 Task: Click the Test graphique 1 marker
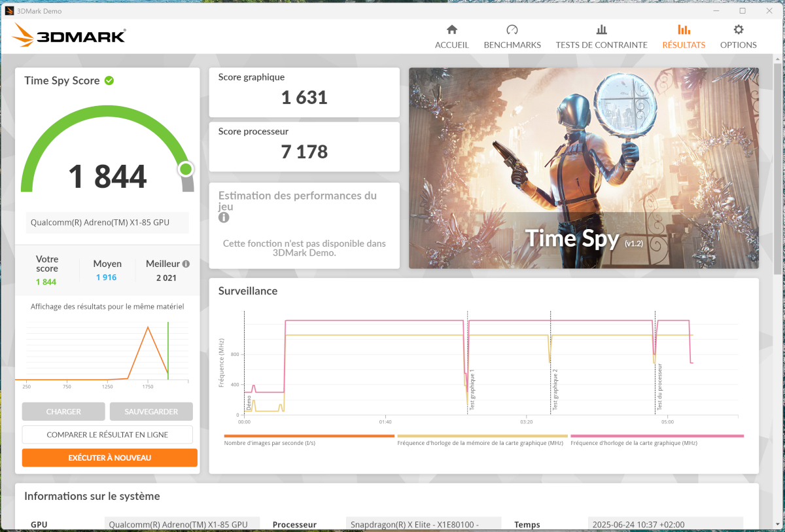(x=472, y=390)
